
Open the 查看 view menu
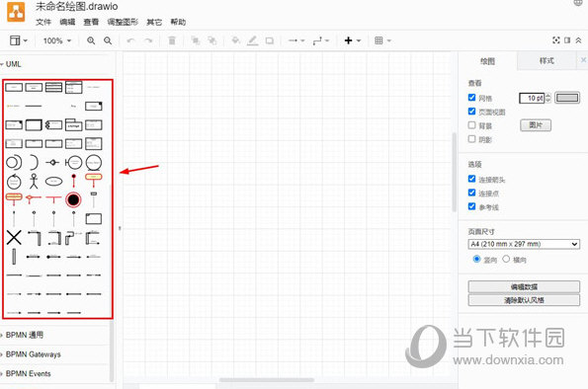91,22
